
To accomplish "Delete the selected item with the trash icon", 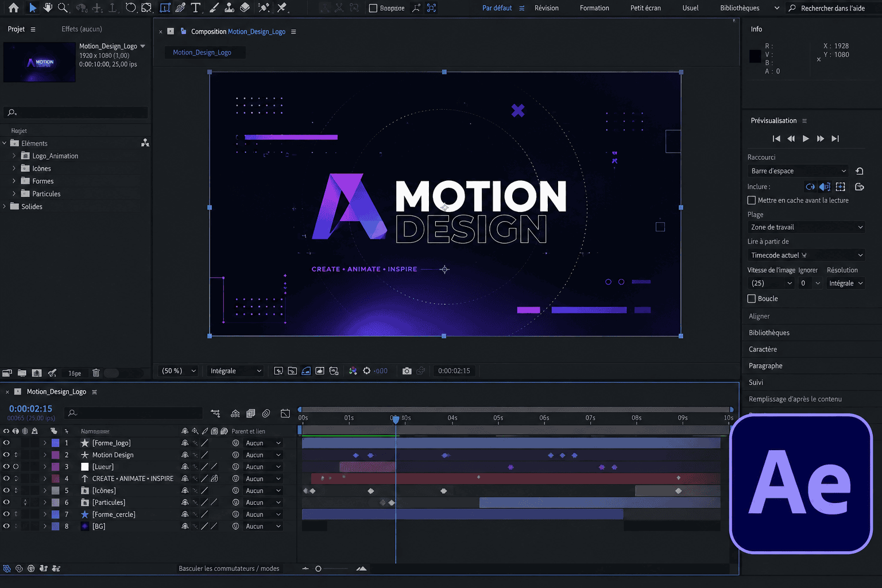I will point(96,373).
